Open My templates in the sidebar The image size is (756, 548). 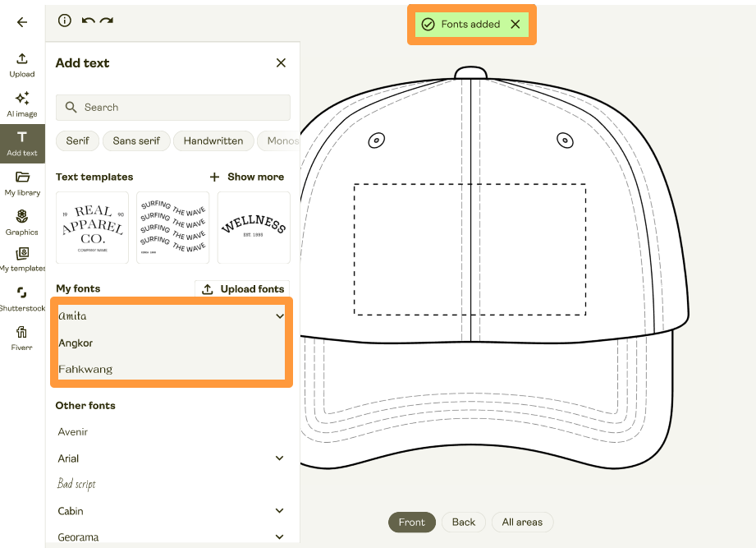coord(21,260)
